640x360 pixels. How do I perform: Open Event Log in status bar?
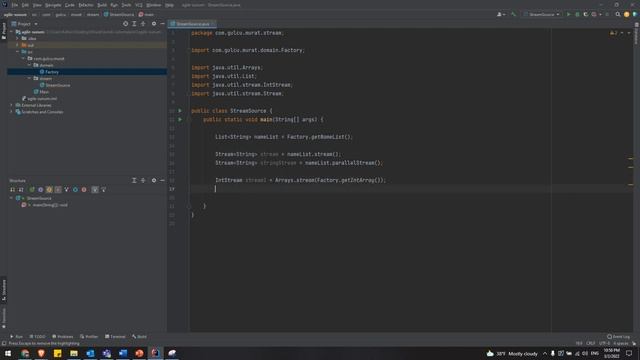click(x=618, y=337)
